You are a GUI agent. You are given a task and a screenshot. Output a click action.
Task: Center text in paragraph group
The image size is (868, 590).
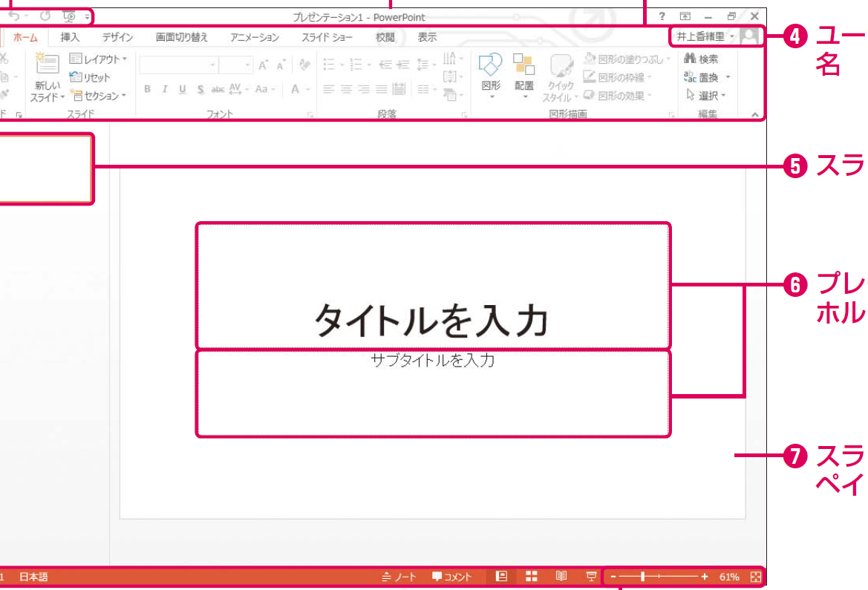(x=347, y=89)
